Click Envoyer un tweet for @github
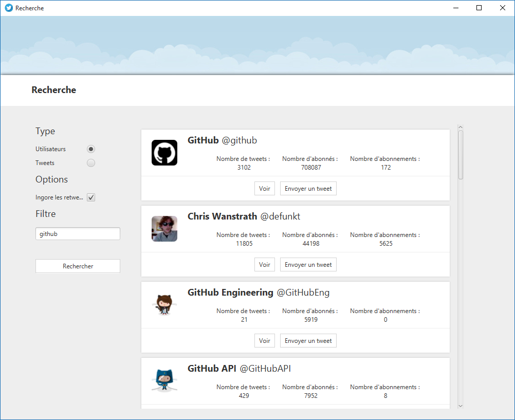The height and width of the screenshot is (420, 515). click(x=308, y=189)
